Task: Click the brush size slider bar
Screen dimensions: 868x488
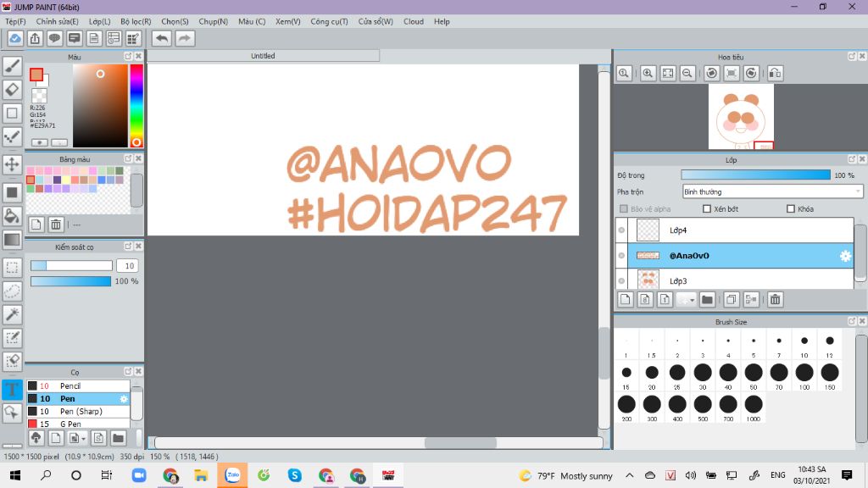Action: tap(71, 265)
